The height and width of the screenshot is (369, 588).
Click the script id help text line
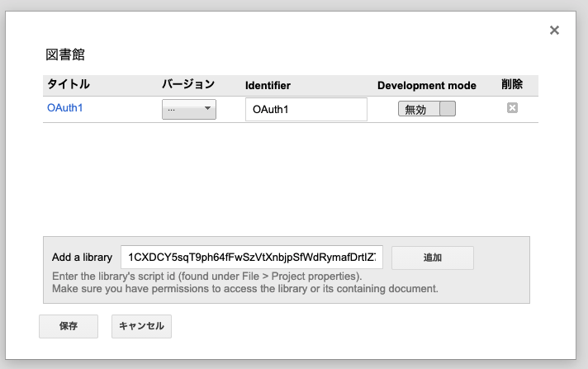coord(207,277)
